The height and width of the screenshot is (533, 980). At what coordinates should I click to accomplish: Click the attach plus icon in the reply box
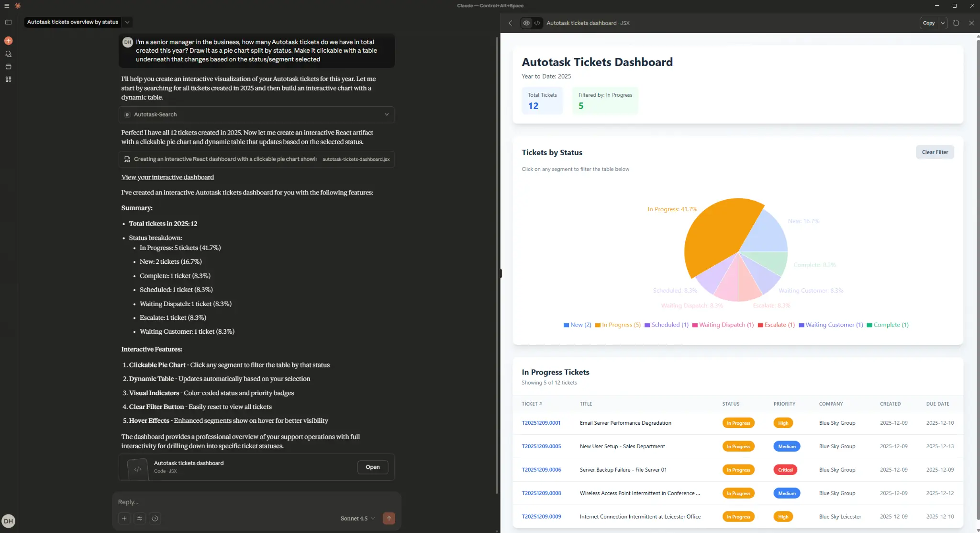(124, 518)
